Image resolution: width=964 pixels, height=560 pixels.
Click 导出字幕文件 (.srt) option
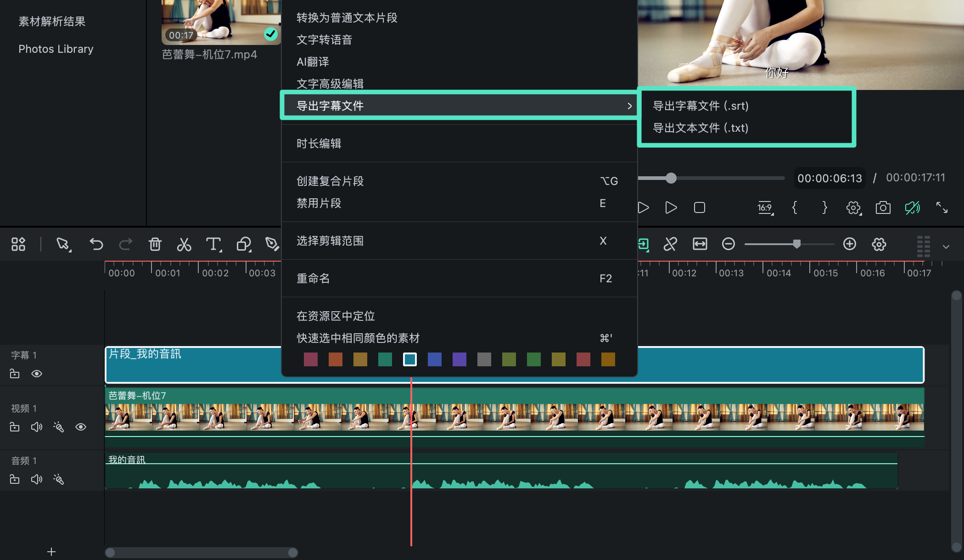tap(701, 106)
